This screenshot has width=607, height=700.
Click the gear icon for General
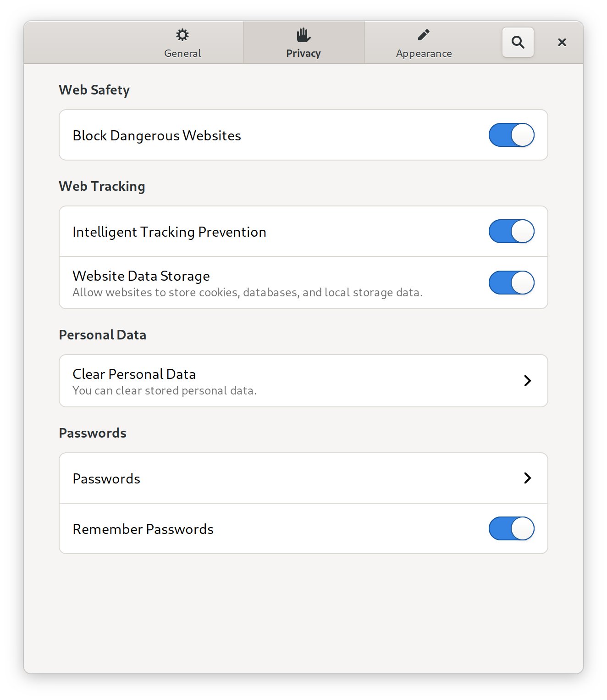click(x=182, y=35)
